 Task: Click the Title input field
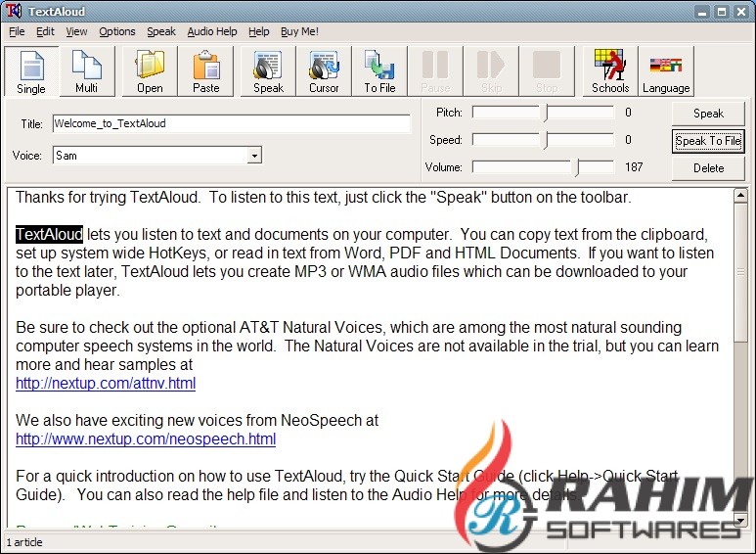coord(232,123)
